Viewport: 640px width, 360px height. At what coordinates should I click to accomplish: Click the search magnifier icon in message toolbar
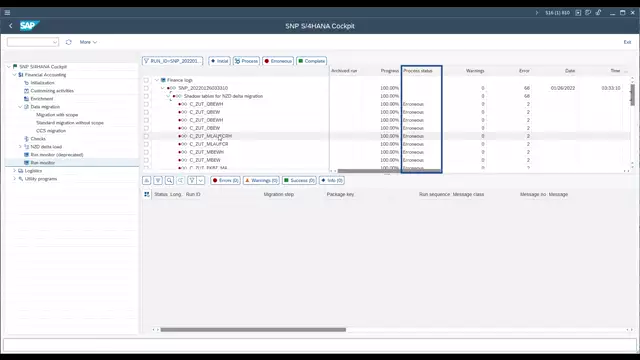coord(169,180)
